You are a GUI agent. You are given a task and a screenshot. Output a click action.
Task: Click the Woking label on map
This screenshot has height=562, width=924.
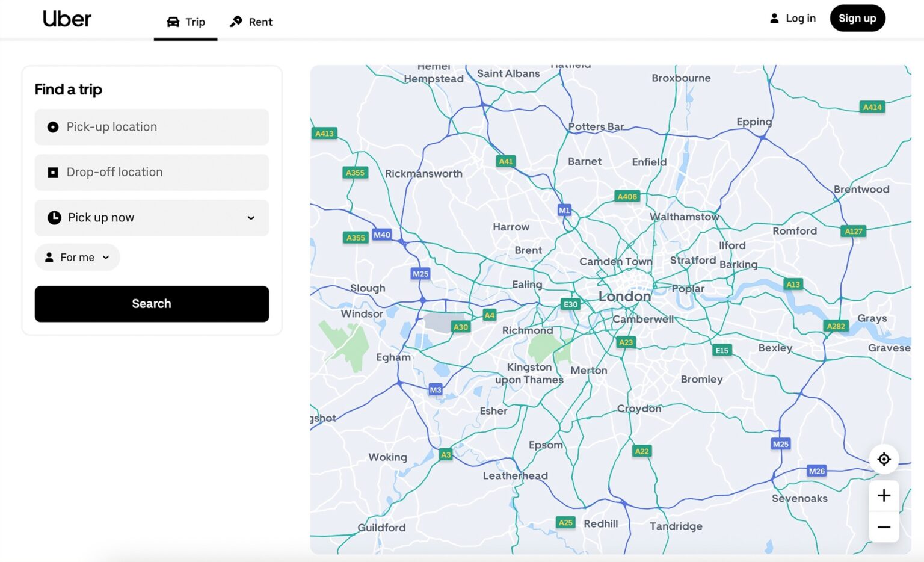pyautogui.click(x=387, y=457)
